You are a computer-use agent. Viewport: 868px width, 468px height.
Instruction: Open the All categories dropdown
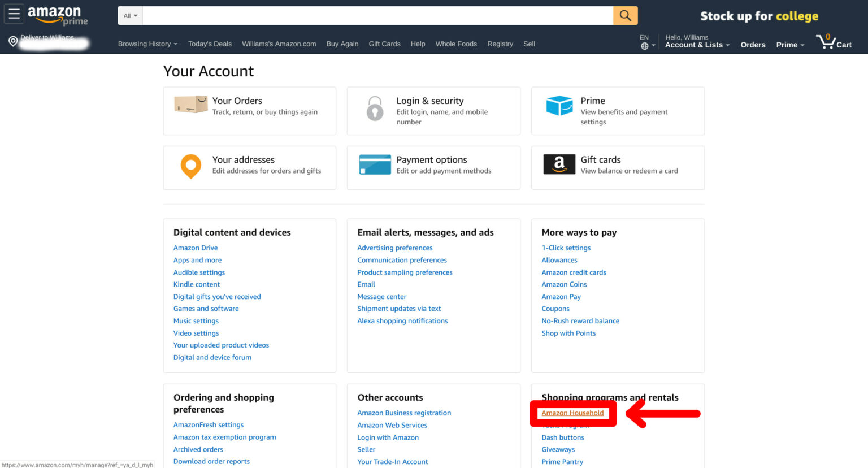click(x=129, y=16)
